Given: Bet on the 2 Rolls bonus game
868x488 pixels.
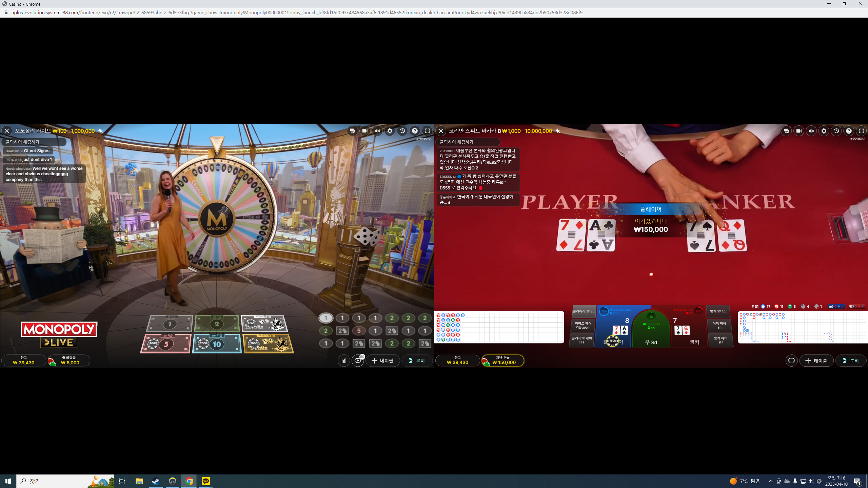Looking at the screenshot, I should 264,324.
